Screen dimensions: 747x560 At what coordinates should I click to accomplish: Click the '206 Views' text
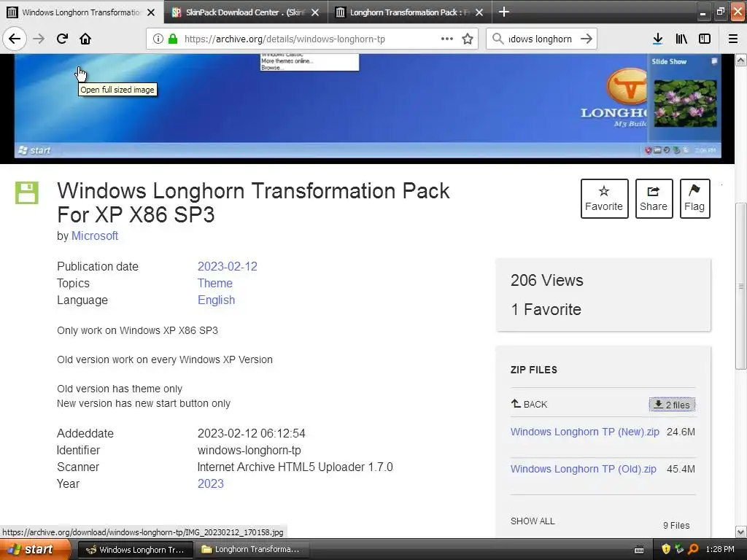[x=546, y=281]
